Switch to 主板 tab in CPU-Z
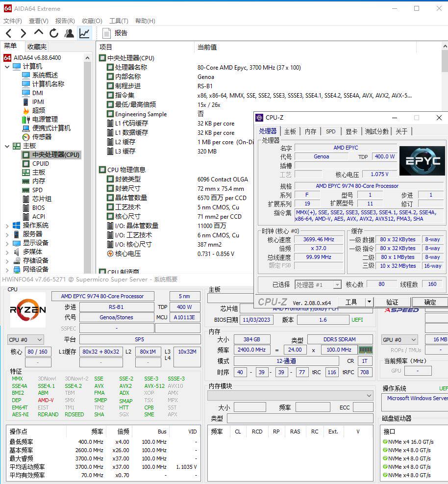Image resolution: width=448 pixels, height=484 pixels. [290, 131]
